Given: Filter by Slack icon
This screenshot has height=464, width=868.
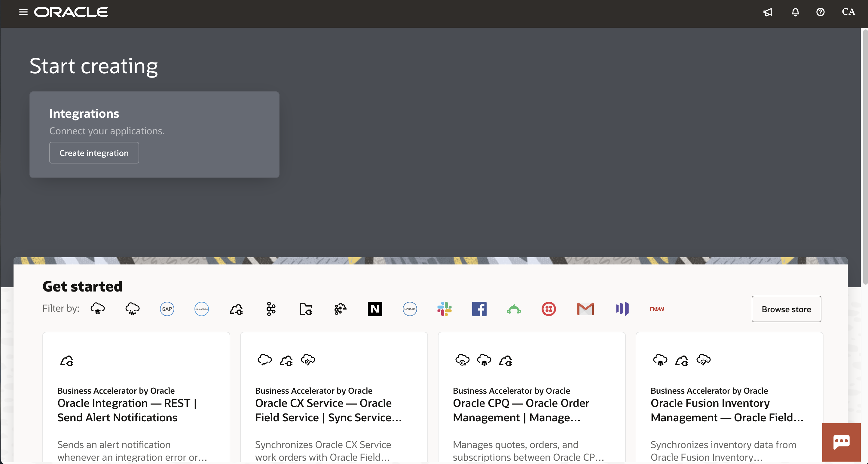Looking at the screenshot, I should [x=444, y=309].
